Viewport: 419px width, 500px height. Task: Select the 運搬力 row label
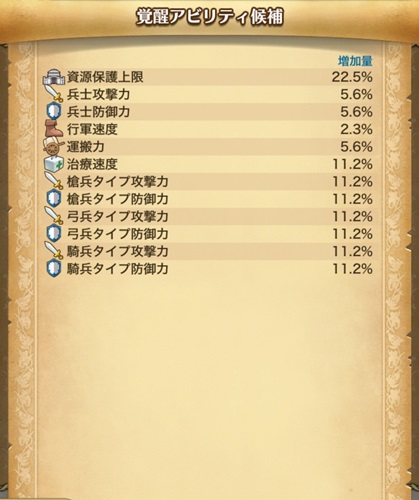(86, 146)
